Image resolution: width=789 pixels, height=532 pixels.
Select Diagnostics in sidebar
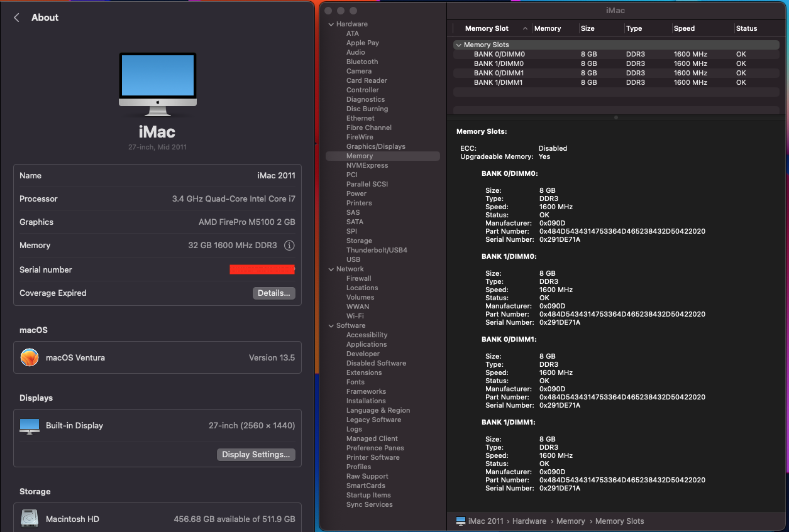pos(365,100)
